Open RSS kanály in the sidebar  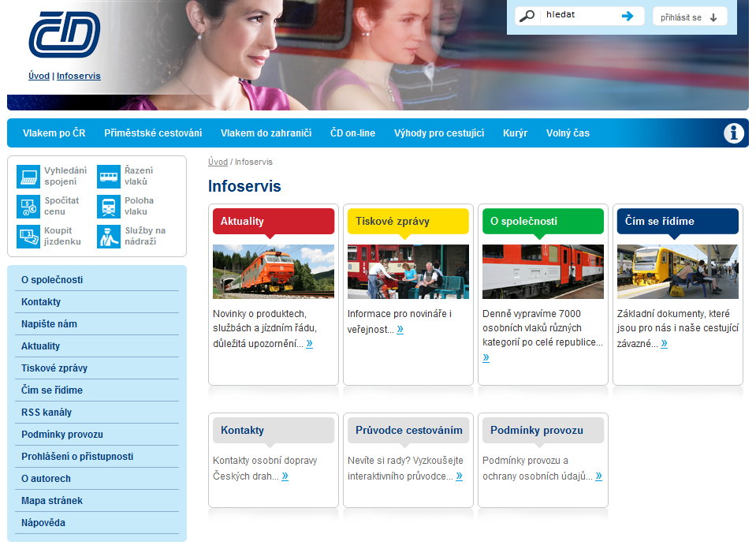pyautogui.click(x=47, y=413)
